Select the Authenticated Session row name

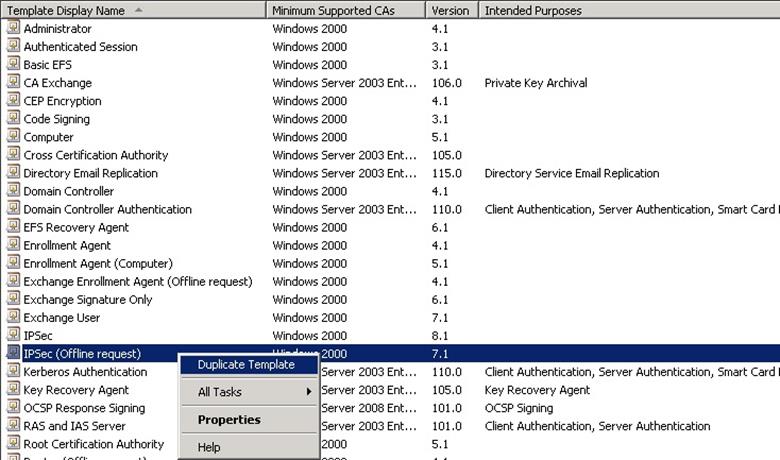click(81, 47)
